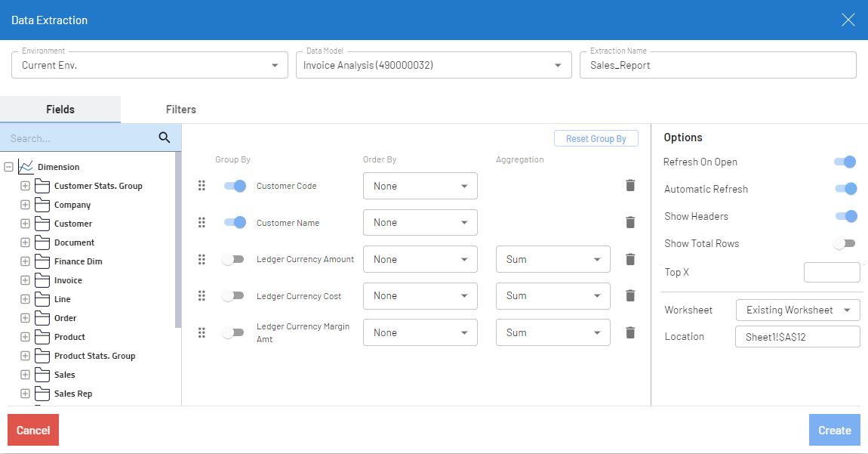Switch to the Filters tab

[181, 110]
